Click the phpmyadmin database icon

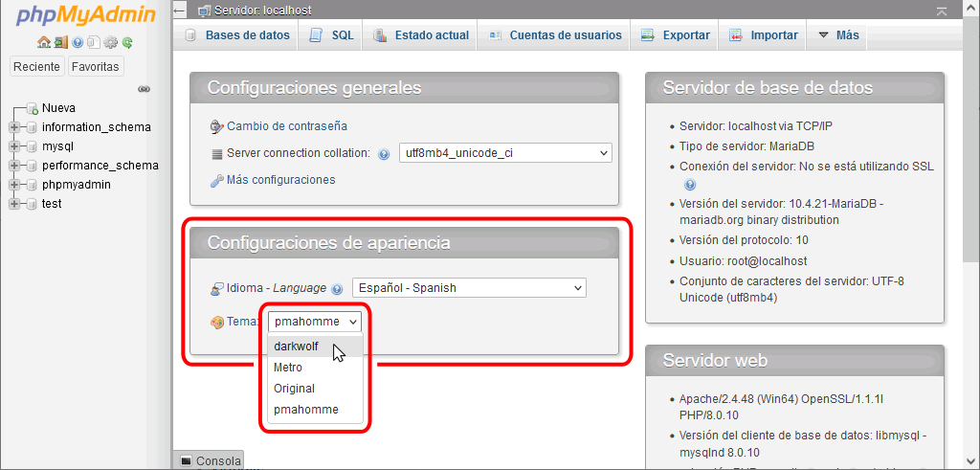click(33, 185)
